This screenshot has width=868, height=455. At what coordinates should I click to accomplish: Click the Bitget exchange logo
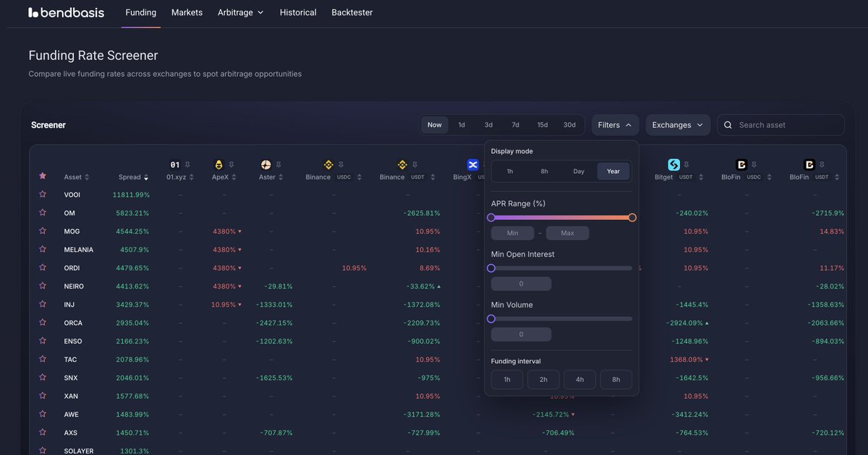[673, 165]
